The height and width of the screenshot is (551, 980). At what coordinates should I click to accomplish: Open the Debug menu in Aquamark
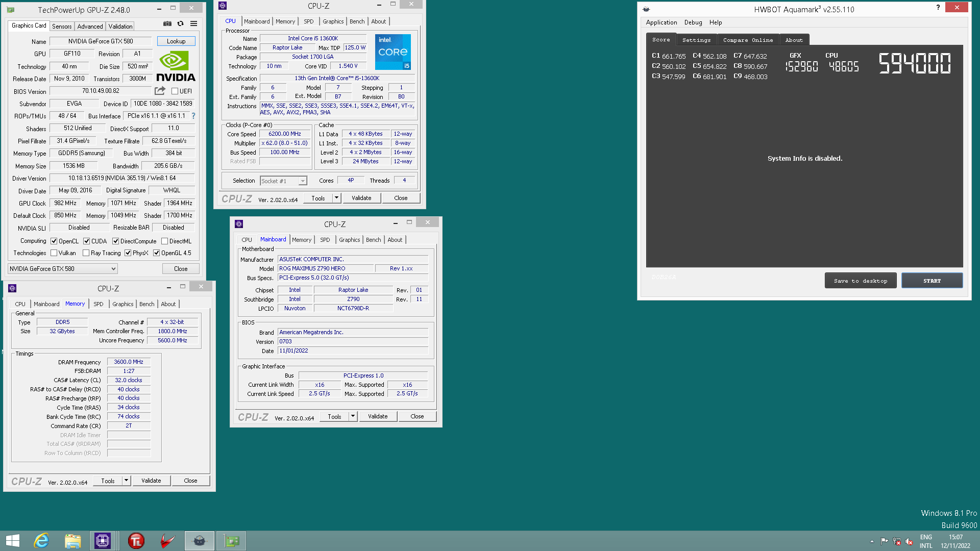tap(693, 22)
